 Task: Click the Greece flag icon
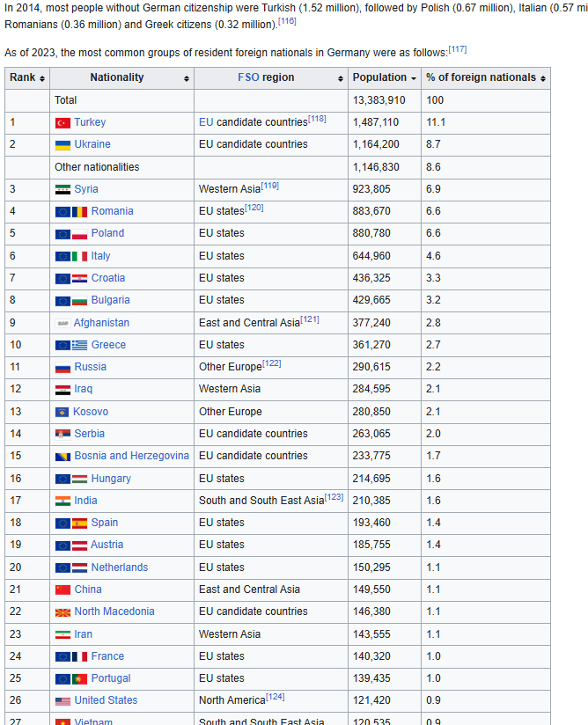click(79, 346)
